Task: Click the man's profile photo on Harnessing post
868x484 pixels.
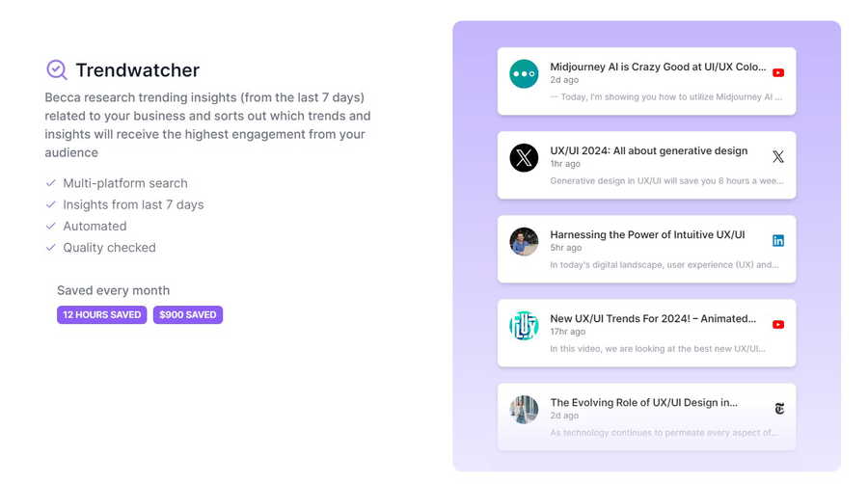Action: 524,242
